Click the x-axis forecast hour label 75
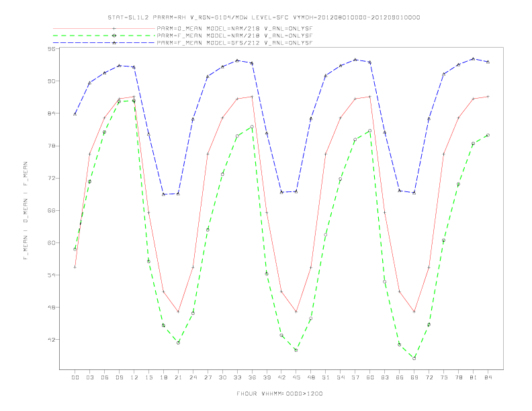This screenshot has height=411, width=532. point(444,377)
